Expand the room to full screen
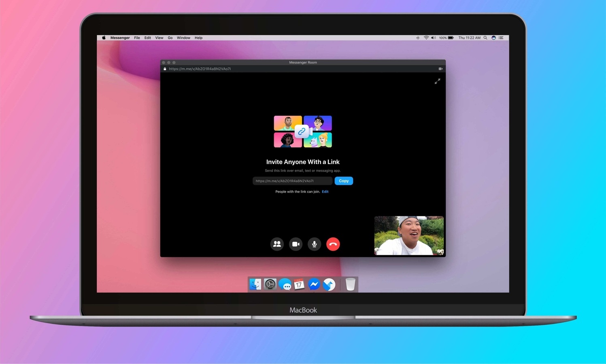 tap(437, 81)
